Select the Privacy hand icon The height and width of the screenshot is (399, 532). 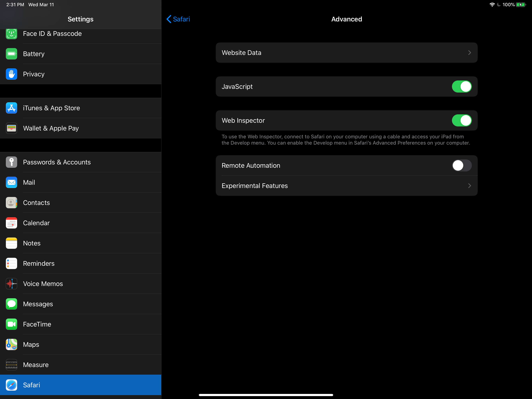tap(11, 74)
